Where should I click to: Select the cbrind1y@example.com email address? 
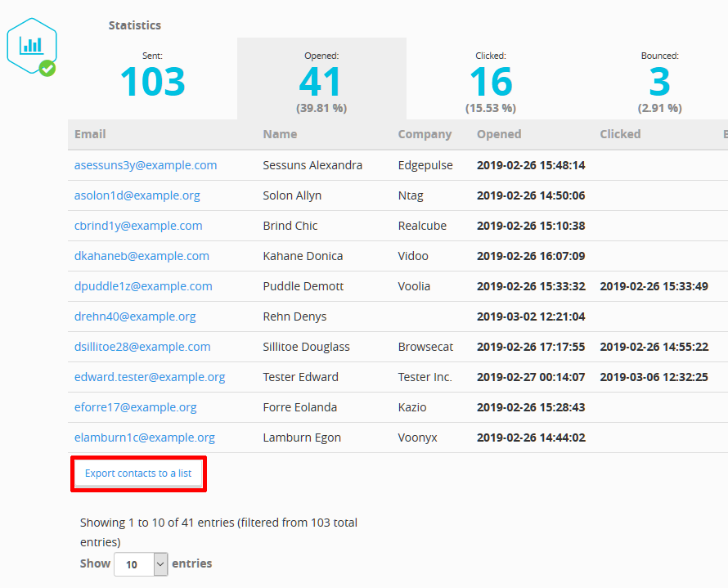click(x=137, y=225)
